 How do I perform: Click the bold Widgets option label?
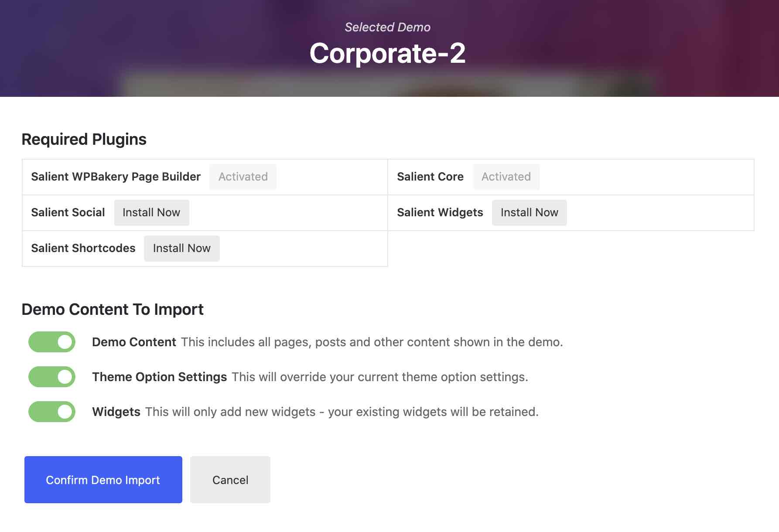click(x=116, y=412)
